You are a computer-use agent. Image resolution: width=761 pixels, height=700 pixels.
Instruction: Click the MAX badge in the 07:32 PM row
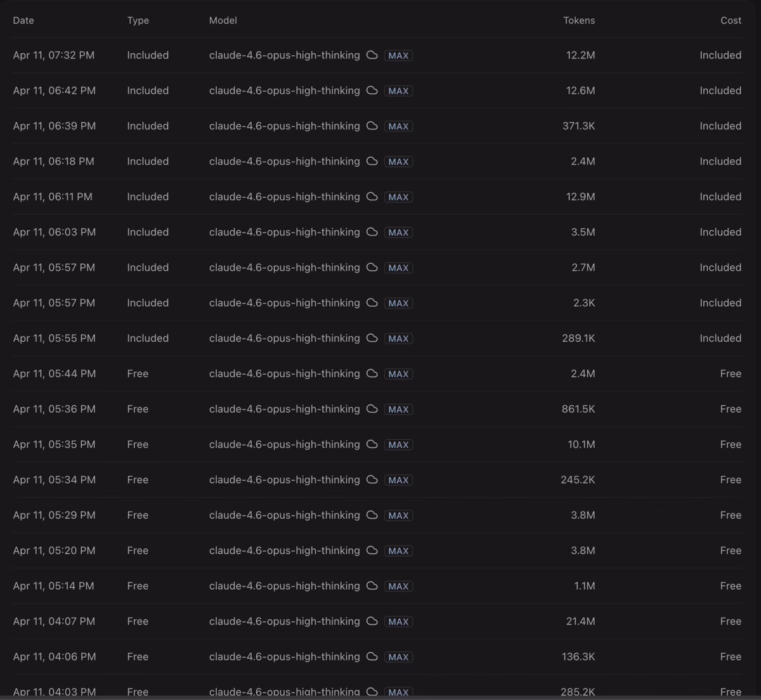point(398,56)
